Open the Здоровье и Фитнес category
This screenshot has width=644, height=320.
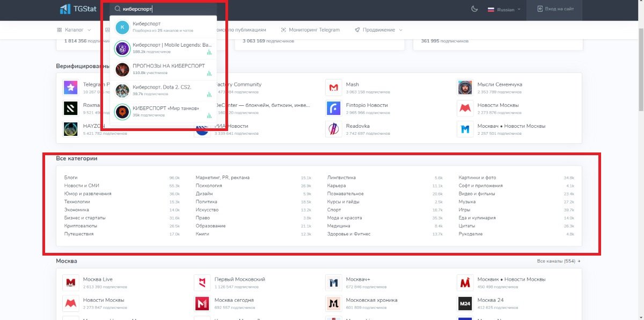pos(349,234)
